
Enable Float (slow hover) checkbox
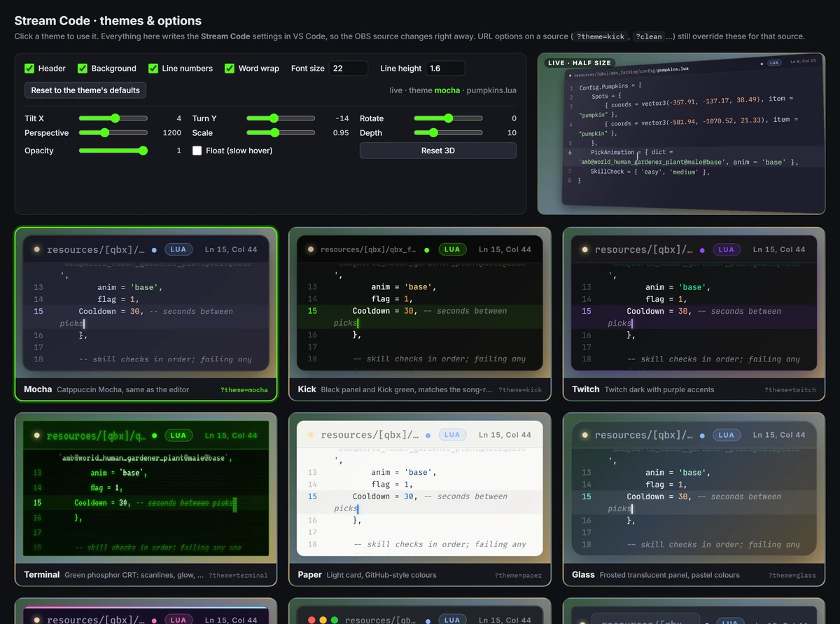(197, 151)
